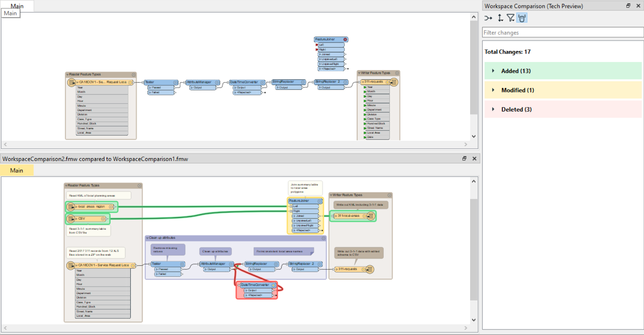Open the filter funnel options
This screenshot has width=644, height=335.
coord(511,18)
